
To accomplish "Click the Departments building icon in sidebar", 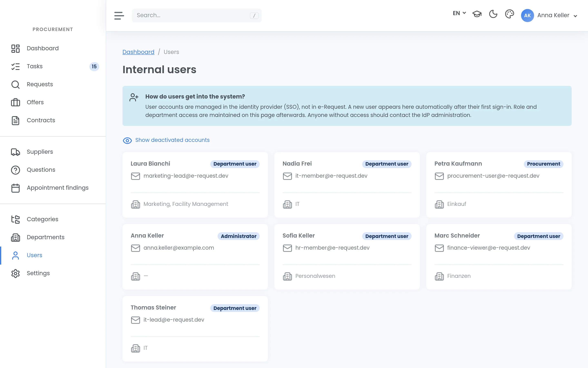I will [x=16, y=237].
